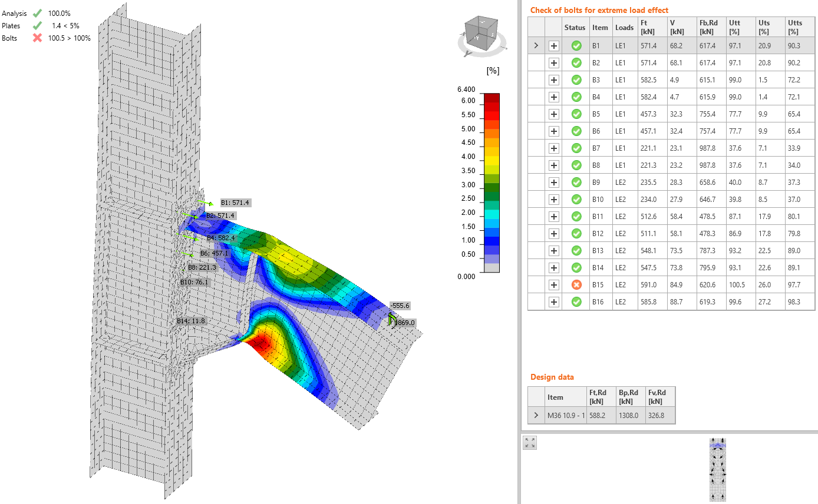Viewport: 818px width, 504px height.
Task: Expand the M36 10.9 design data row chevron
Action: click(536, 415)
